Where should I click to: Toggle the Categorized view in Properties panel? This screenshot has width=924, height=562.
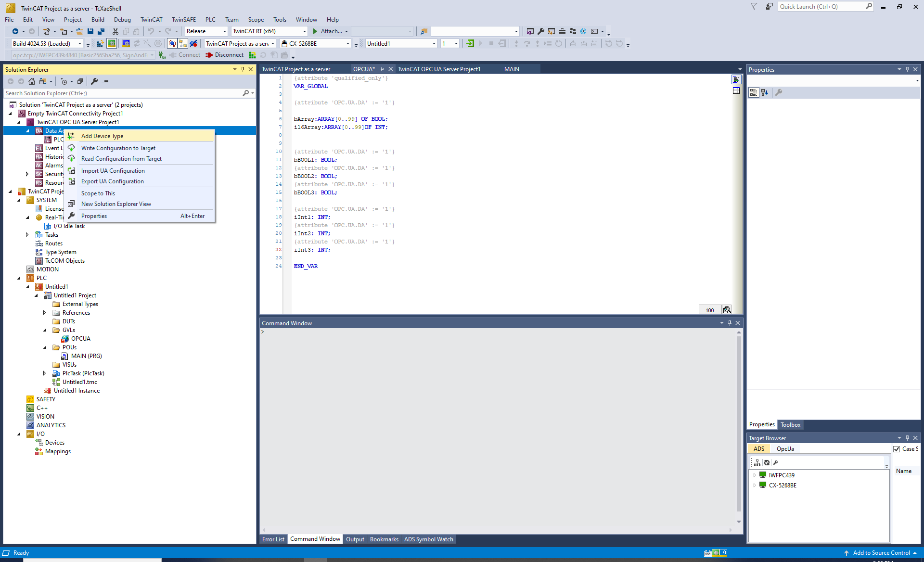(753, 92)
